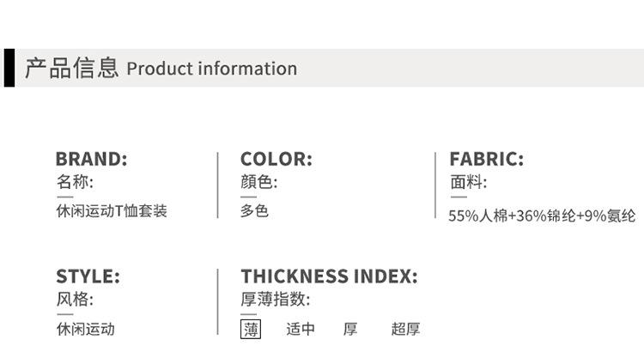Click the 名称: label
Image resolution: width=644 pixels, height=364 pixels.
pos(75,182)
